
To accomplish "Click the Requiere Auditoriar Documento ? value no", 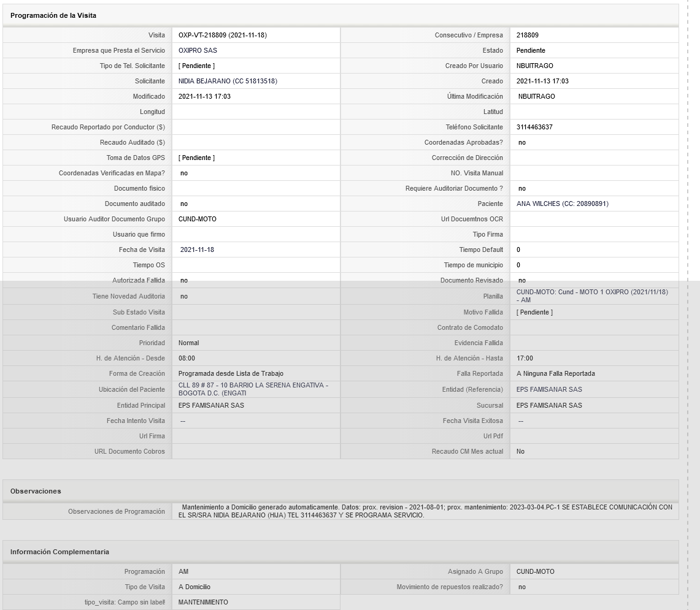I will 522,188.
